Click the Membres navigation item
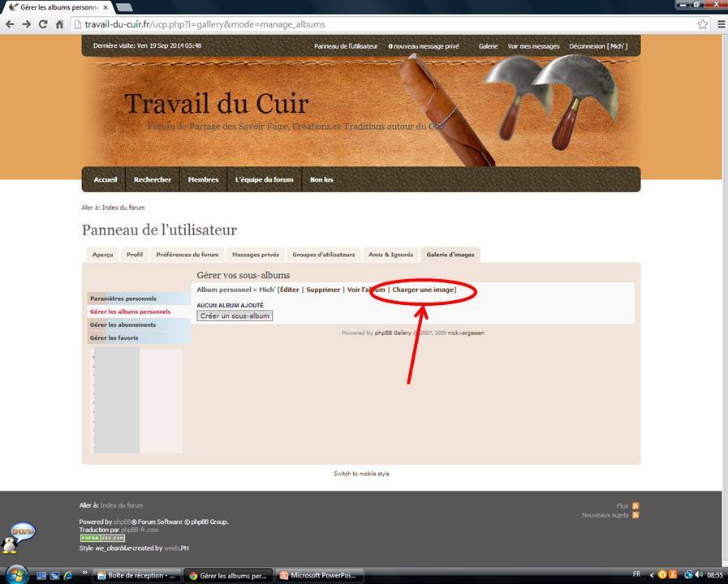728x584 pixels. [x=203, y=179]
